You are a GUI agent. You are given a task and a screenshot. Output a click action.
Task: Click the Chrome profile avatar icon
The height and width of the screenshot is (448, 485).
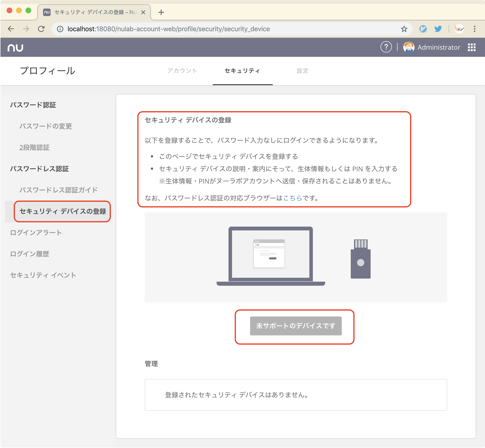pos(459,29)
